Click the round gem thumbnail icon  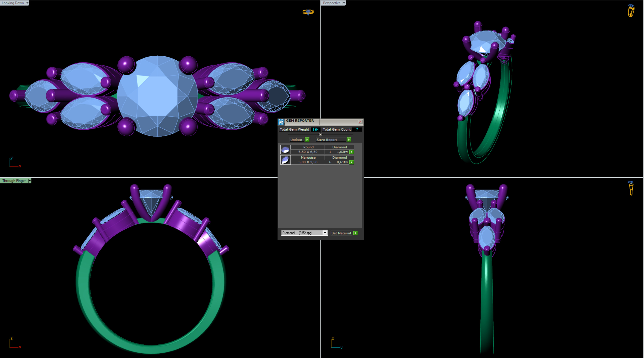[285, 150]
